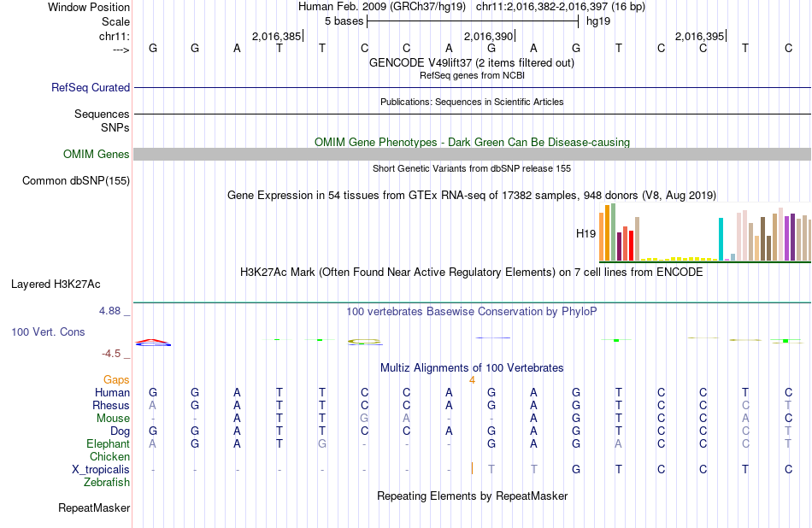Click the chr11:2,016,382-2,016,397 (16 bp) coordinates
The height and width of the screenshot is (528, 812).
pos(561,7)
